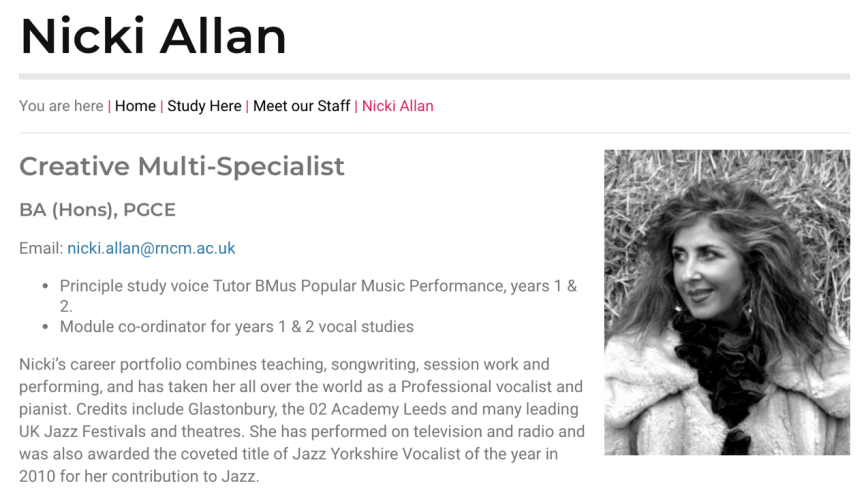The image size is (866, 490).
Task: Click the Email: label text
Action: pyautogui.click(x=41, y=249)
